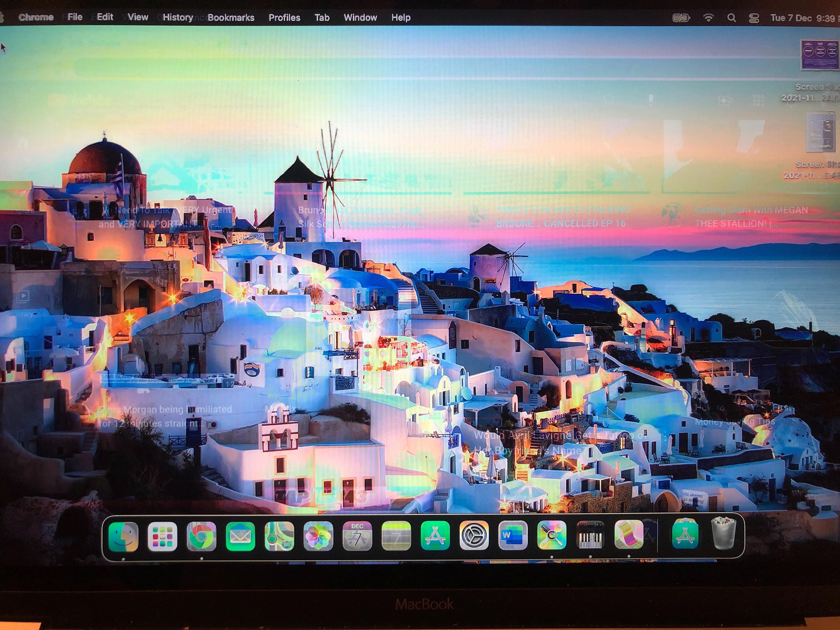The image size is (840, 630).
Task: Launch the Photos app
Action: [318, 536]
